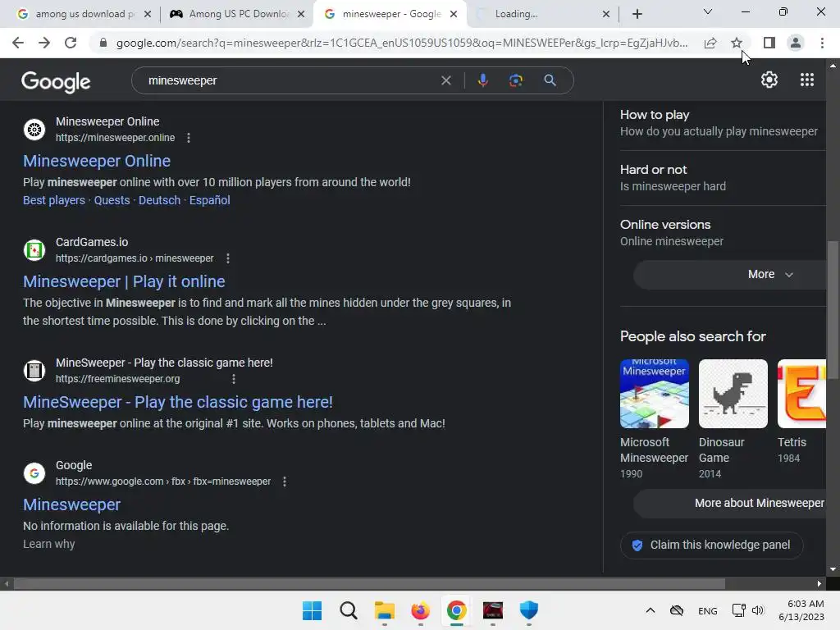Clear the search box text
The width and height of the screenshot is (840, 630).
[445, 80]
